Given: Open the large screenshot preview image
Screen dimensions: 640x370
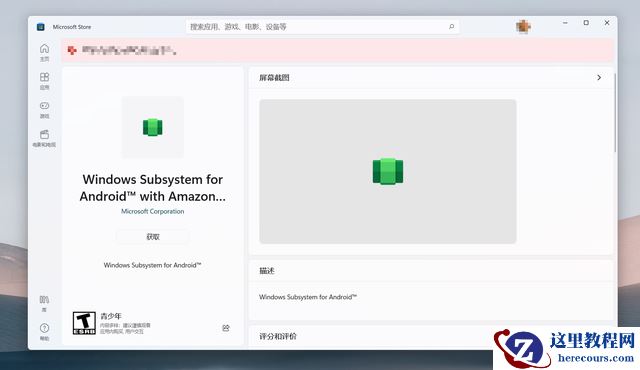Looking at the screenshot, I should (388, 171).
